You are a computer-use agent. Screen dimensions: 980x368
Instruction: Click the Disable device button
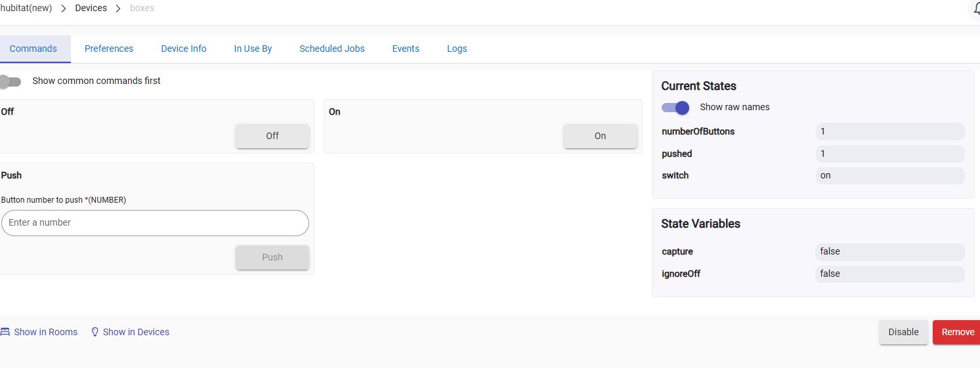click(903, 332)
